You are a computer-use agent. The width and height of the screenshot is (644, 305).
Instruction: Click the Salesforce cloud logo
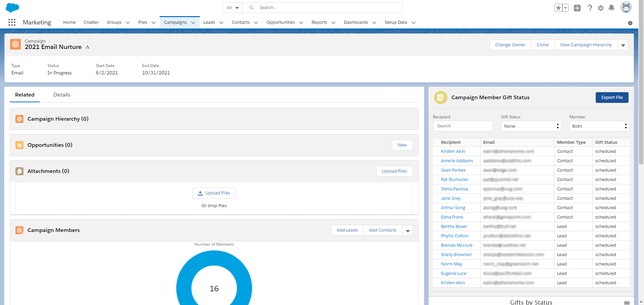click(x=12, y=7)
